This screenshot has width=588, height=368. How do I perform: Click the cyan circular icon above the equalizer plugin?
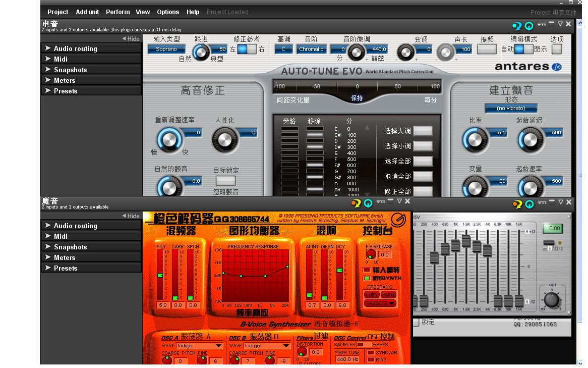[x=530, y=204]
